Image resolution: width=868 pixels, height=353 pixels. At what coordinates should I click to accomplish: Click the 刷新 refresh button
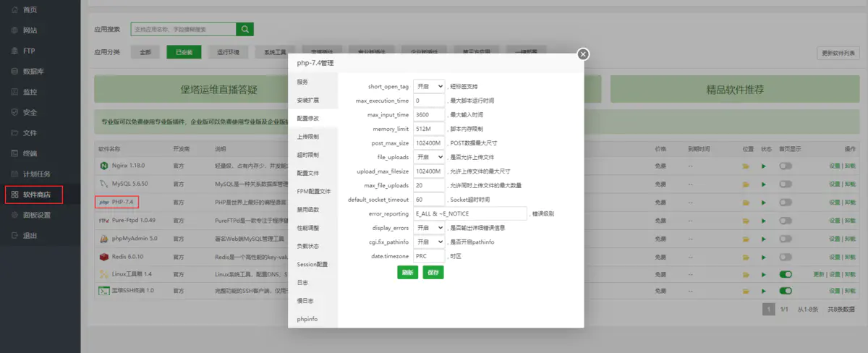pos(407,273)
